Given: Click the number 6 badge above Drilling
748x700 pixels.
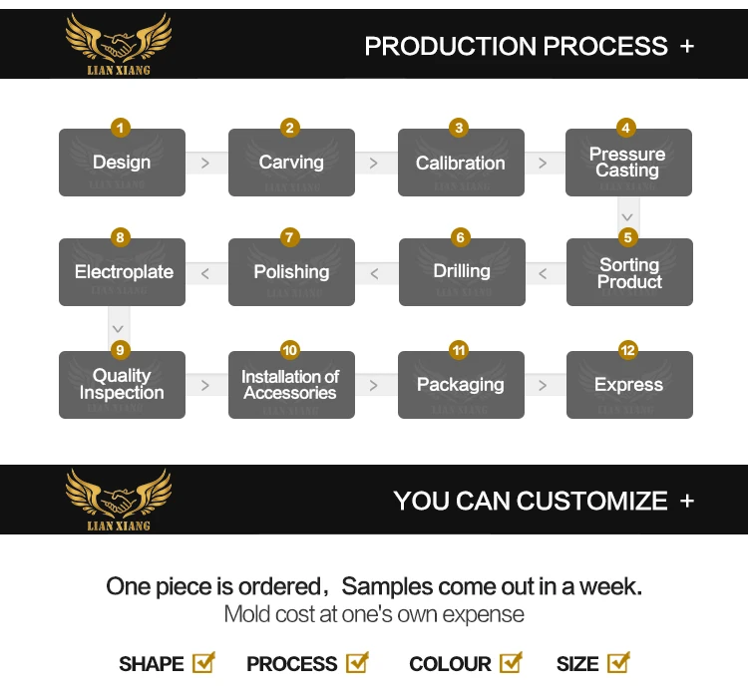Looking at the screenshot, I should coord(461,237).
